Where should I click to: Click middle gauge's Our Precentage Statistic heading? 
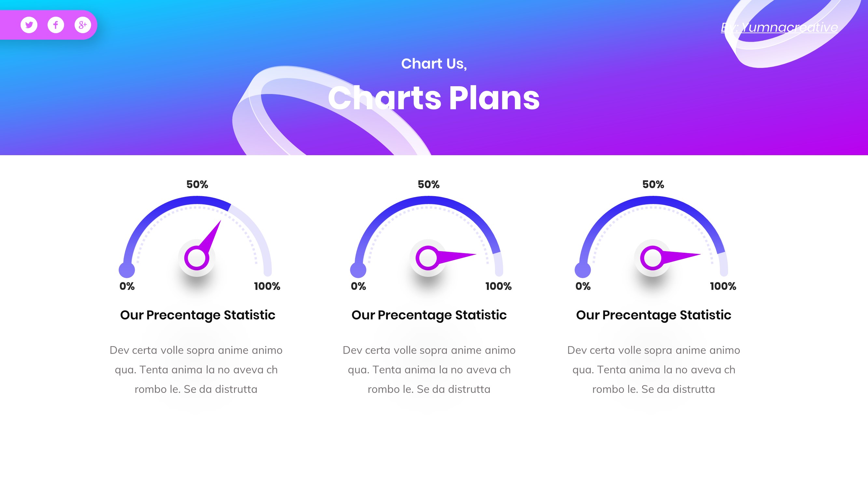click(429, 315)
